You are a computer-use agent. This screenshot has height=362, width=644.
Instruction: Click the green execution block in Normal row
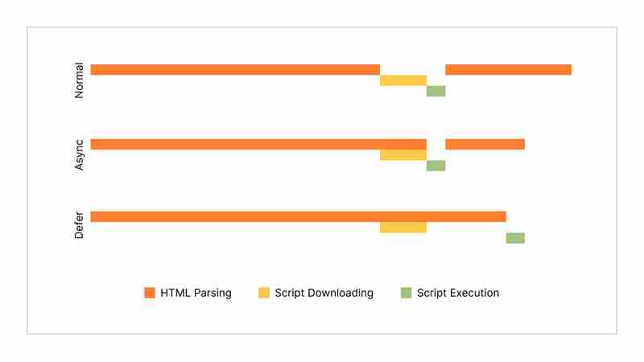(436, 91)
